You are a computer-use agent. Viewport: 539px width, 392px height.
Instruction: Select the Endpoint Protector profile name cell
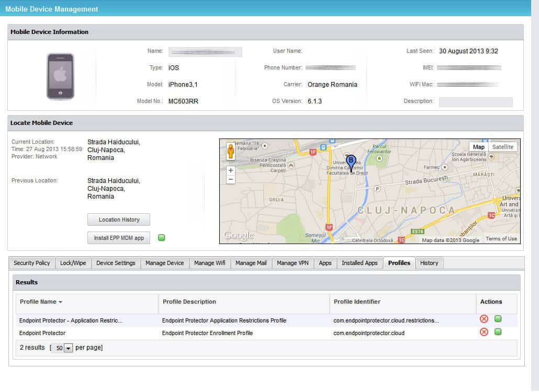point(42,333)
